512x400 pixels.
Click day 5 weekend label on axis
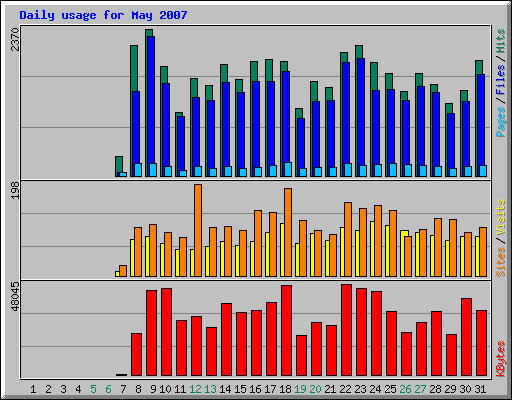(93, 389)
